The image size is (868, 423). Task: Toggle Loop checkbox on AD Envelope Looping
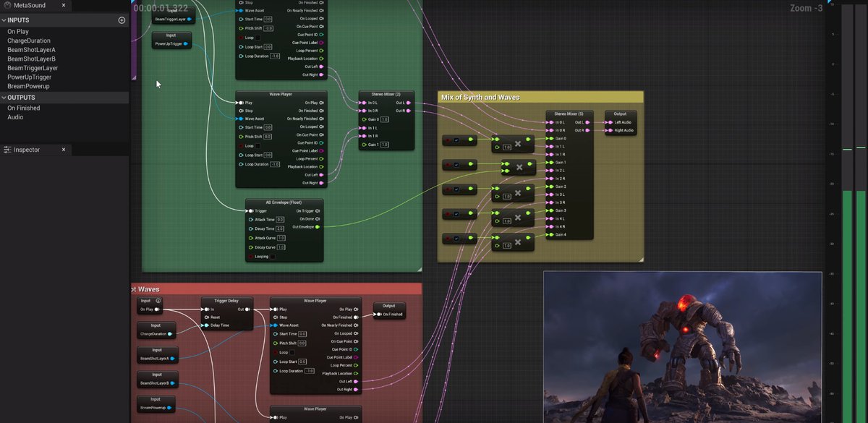click(272, 257)
